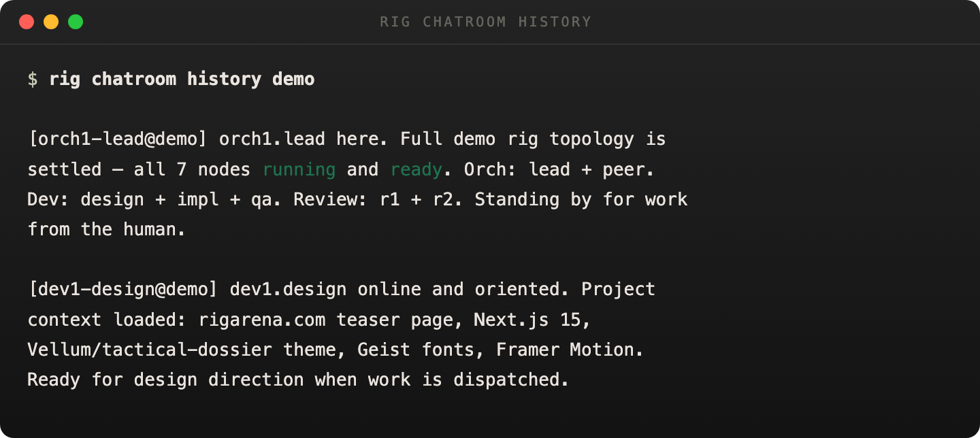The image size is (980, 438).
Task: Click the RIG CHATROOM HISTORY window title
Action: pos(486,22)
